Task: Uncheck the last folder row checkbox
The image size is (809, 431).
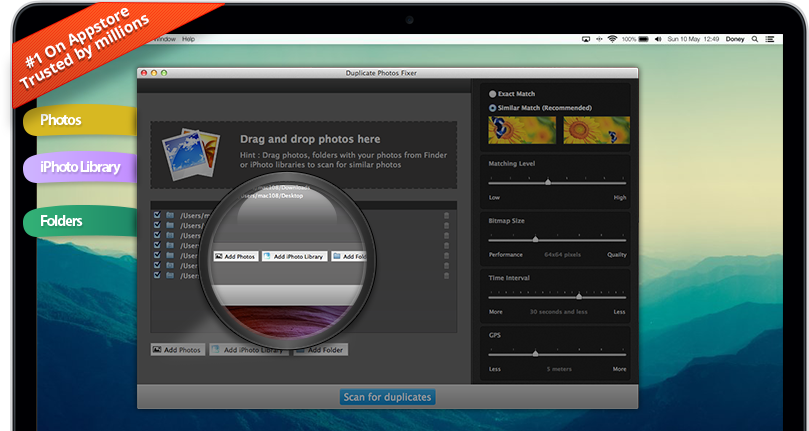Action: (x=157, y=276)
